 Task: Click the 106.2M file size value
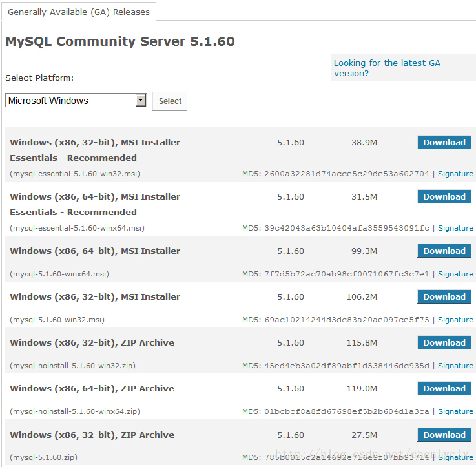coord(362,296)
